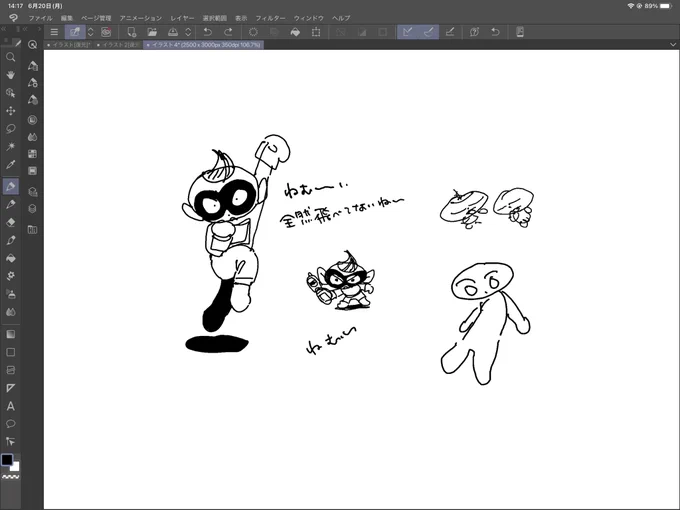The height and width of the screenshot is (510, 680).
Task: Open the help question-mark icon
Action: point(474,32)
